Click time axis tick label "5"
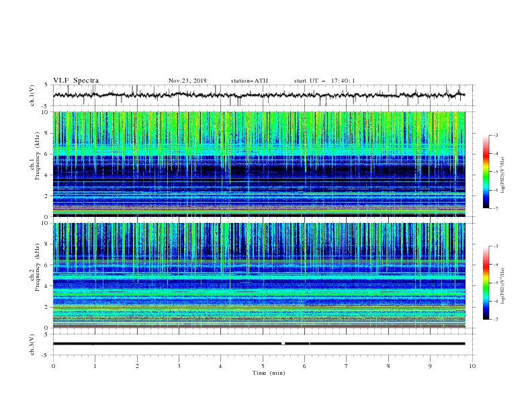532x411 pixels. point(263,366)
